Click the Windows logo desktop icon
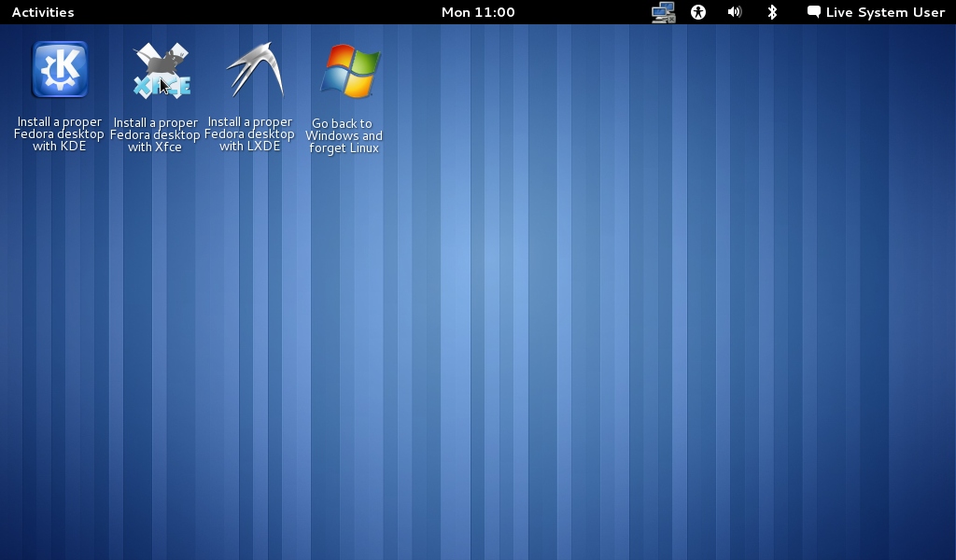 click(x=347, y=69)
